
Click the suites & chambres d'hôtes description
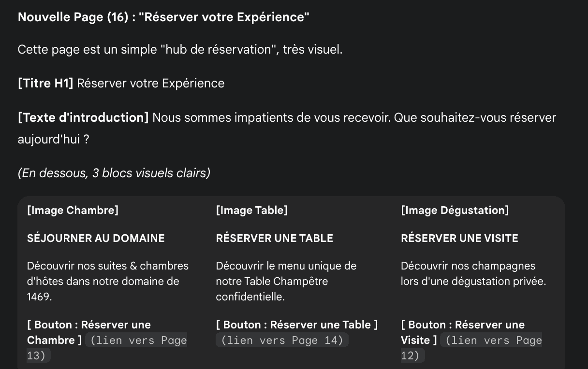(x=108, y=281)
